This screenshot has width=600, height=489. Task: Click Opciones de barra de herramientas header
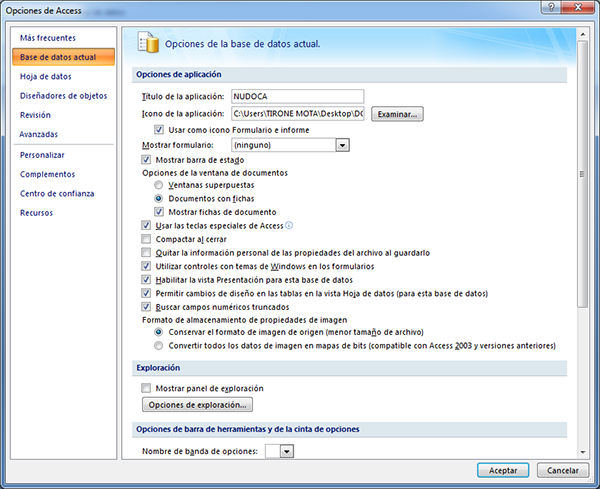349,429
